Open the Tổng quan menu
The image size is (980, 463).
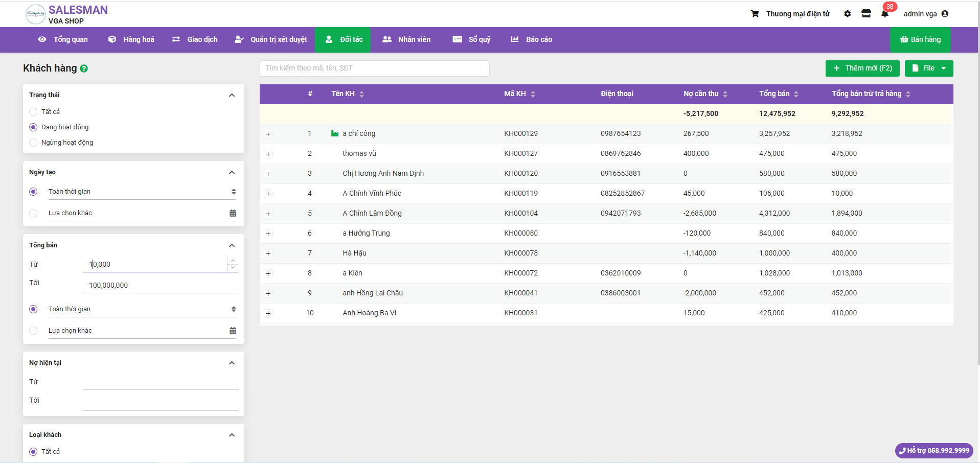(63, 39)
